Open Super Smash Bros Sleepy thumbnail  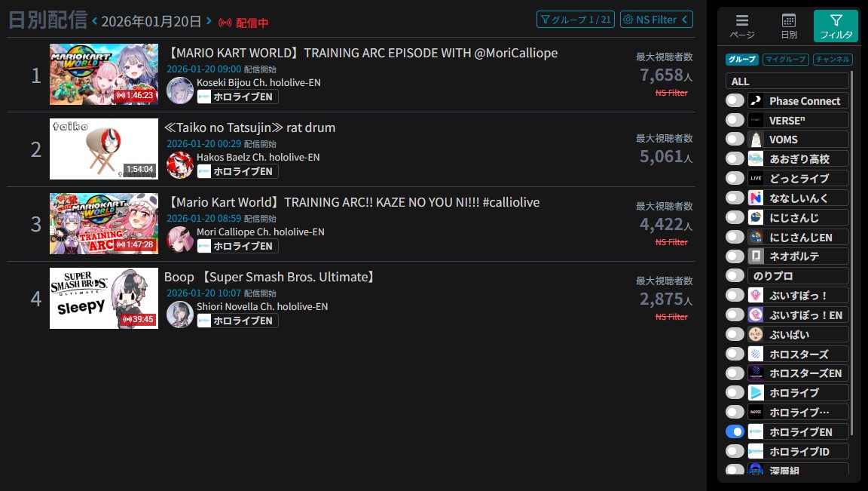click(104, 298)
